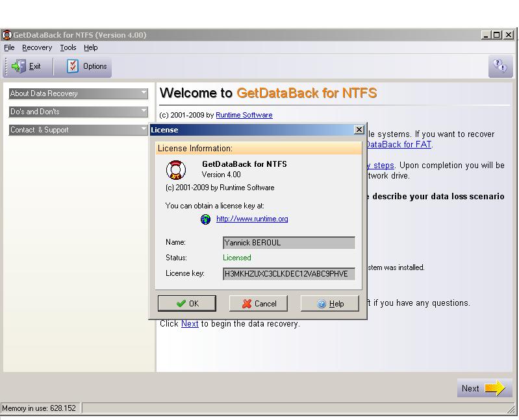
Task: Click the Help button in License dialog
Action: (330, 303)
